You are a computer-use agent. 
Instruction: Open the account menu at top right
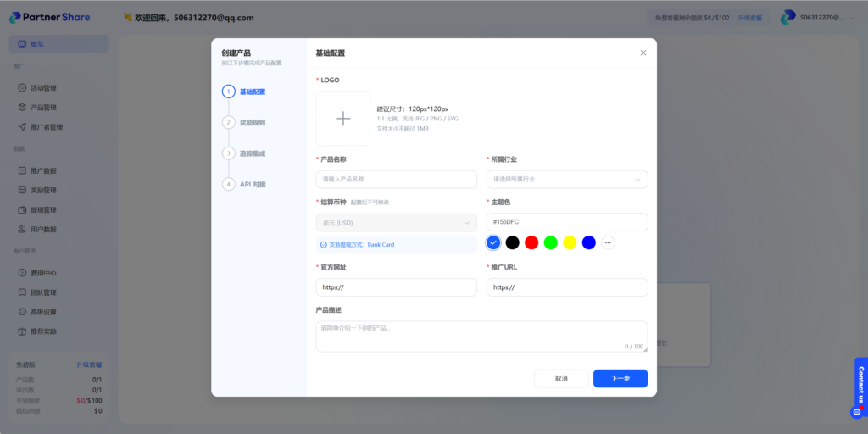click(x=819, y=17)
